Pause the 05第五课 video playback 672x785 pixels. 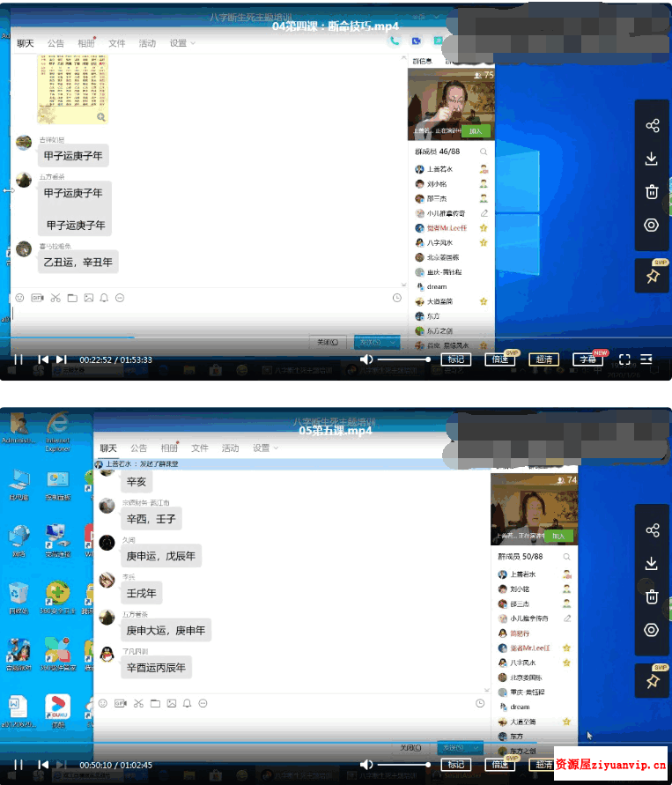point(18,765)
